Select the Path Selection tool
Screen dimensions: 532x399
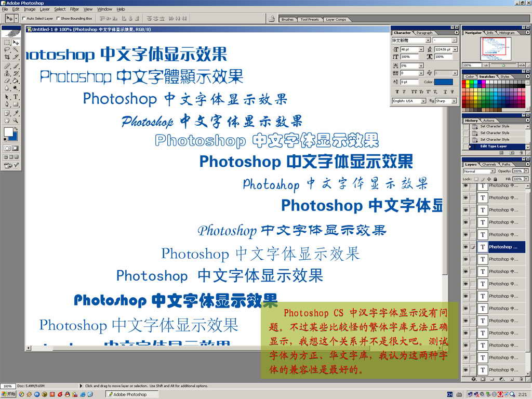(x=7, y=97)
